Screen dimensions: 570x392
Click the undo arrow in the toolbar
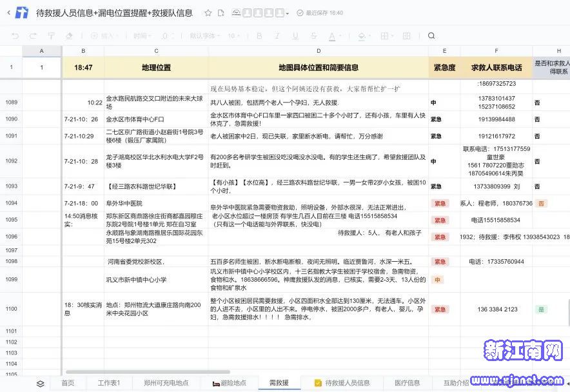point(15,36)
